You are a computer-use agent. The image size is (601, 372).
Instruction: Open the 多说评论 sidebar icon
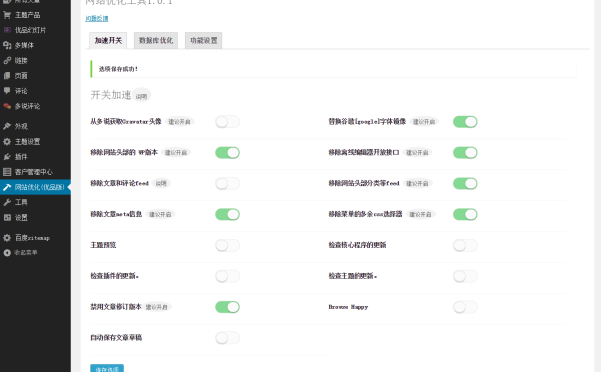7,106
